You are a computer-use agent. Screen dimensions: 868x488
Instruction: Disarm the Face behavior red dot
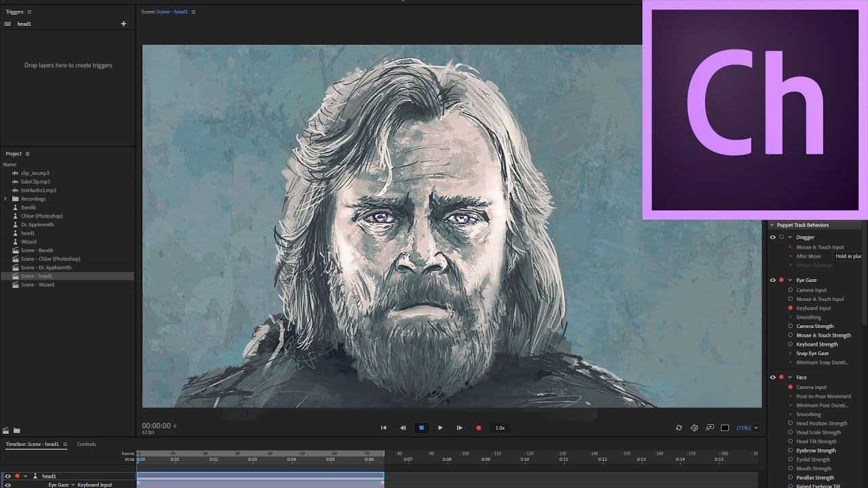(781, 377)
